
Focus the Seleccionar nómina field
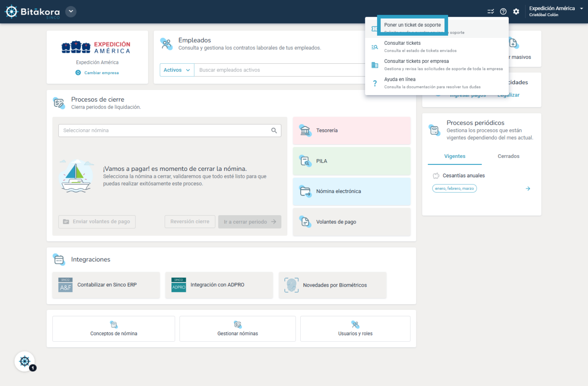point(170,130)
